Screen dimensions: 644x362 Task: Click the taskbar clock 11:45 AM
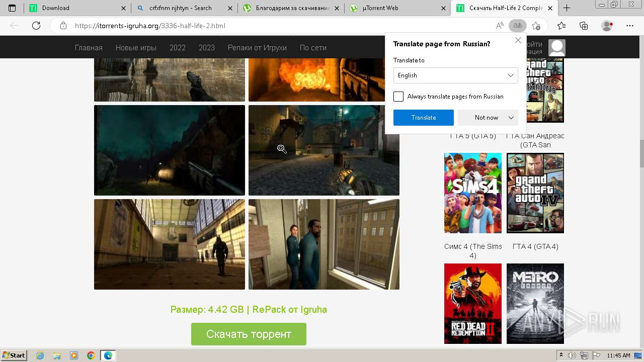pos(618,355)
